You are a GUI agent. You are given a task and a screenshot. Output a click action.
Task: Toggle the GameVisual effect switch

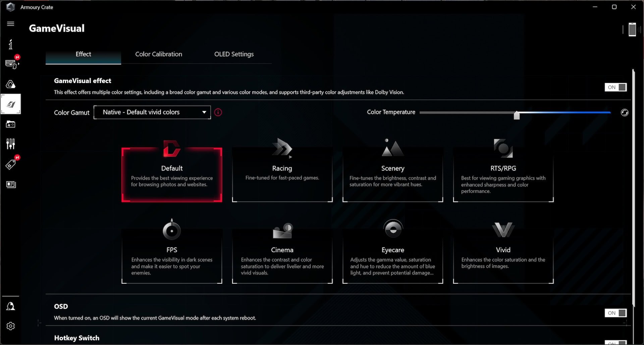point(615,87)
